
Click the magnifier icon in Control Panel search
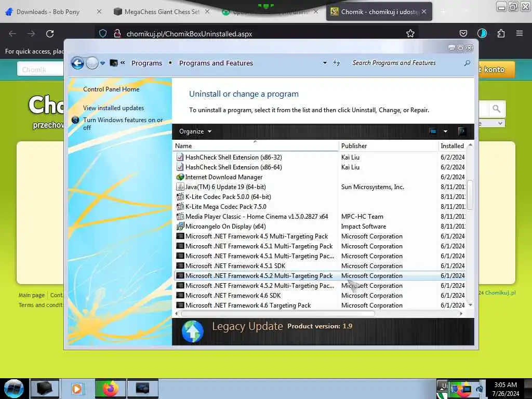(x=467, y=63)
